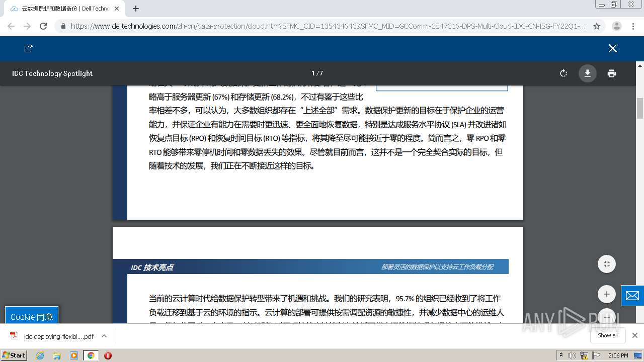Download the PDF document
Screen dimensions: 644x362
pos(587,73)
